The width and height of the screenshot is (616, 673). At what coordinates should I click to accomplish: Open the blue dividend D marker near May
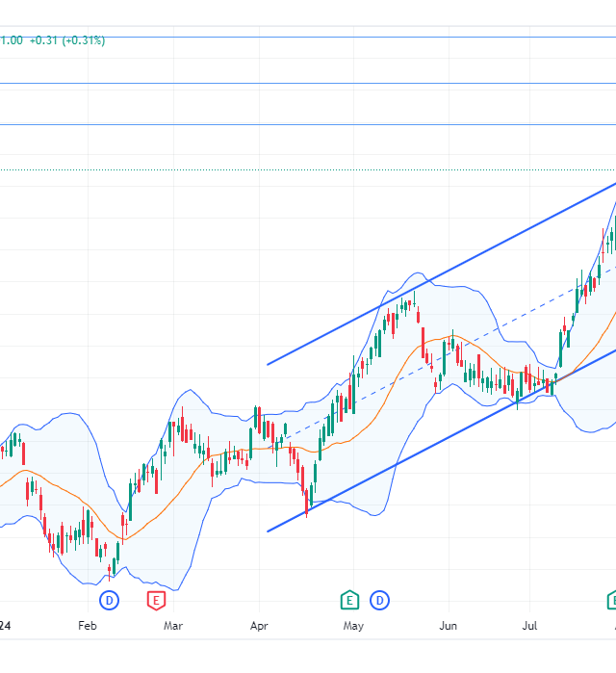pos(379,600)
